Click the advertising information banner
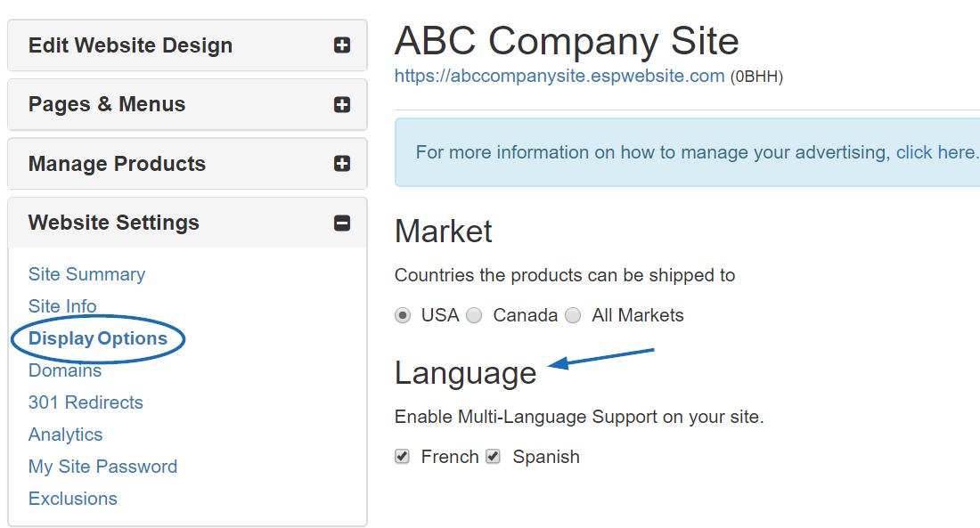980x528 pixels. click(687, 152)
